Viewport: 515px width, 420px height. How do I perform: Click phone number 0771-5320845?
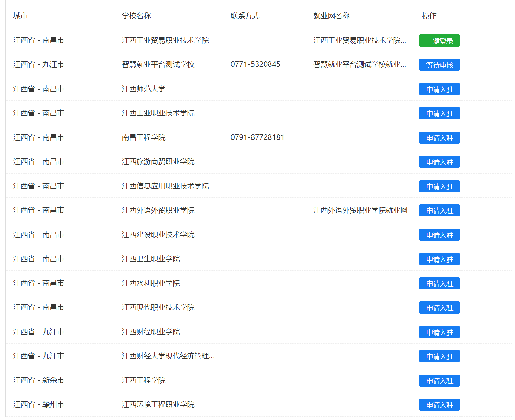tap(256, 64)
